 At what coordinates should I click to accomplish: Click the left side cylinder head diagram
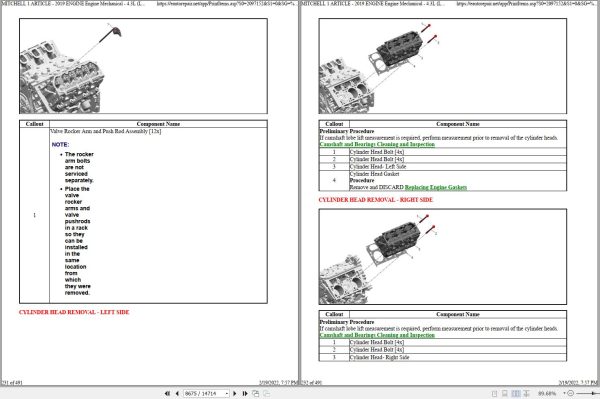coord(443,66)
